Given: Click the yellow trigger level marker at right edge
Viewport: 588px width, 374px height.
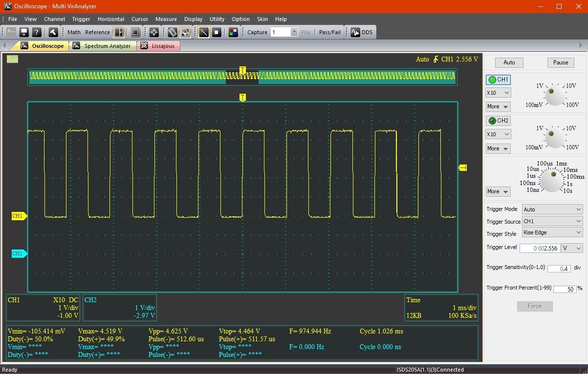Looking at the screenshot, I should click(463, 167).
